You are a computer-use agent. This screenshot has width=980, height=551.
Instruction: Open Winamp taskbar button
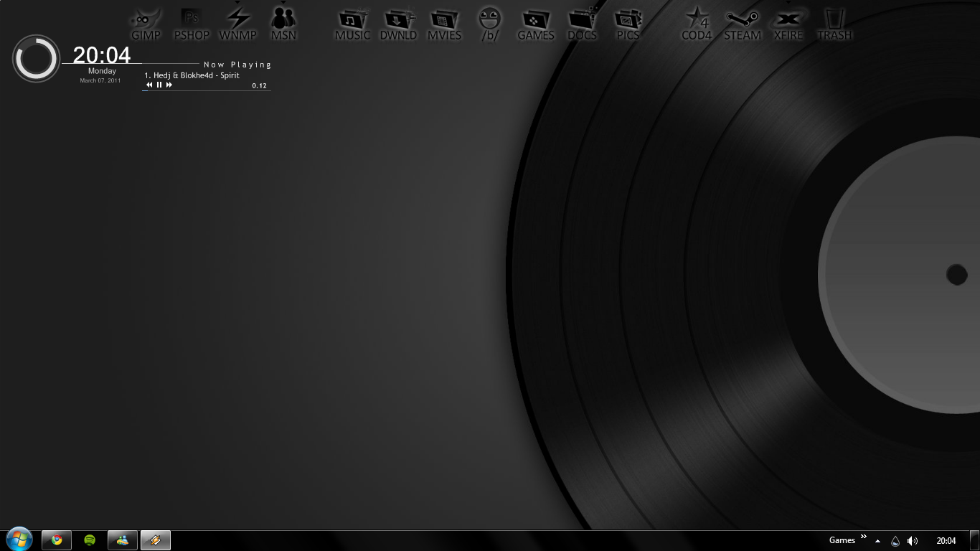click(x=156, y=540)
